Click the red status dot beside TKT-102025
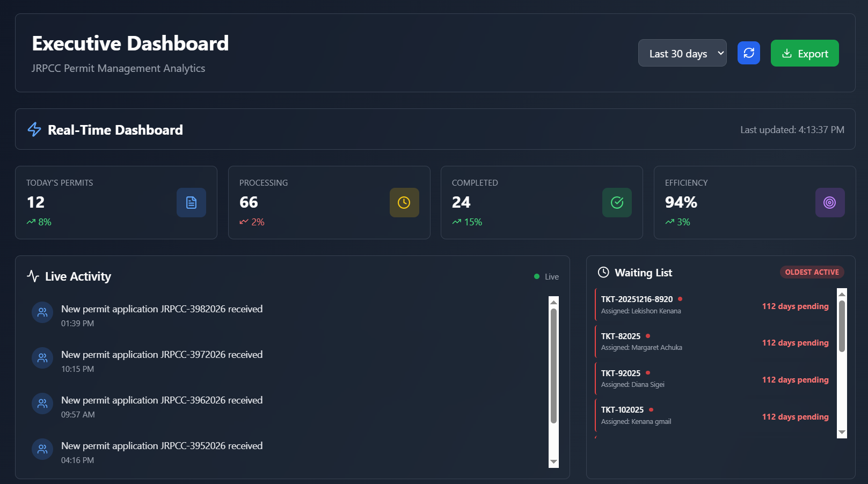Image resolution: width=868 pixels, height=484 pixels. click(651, 409)
